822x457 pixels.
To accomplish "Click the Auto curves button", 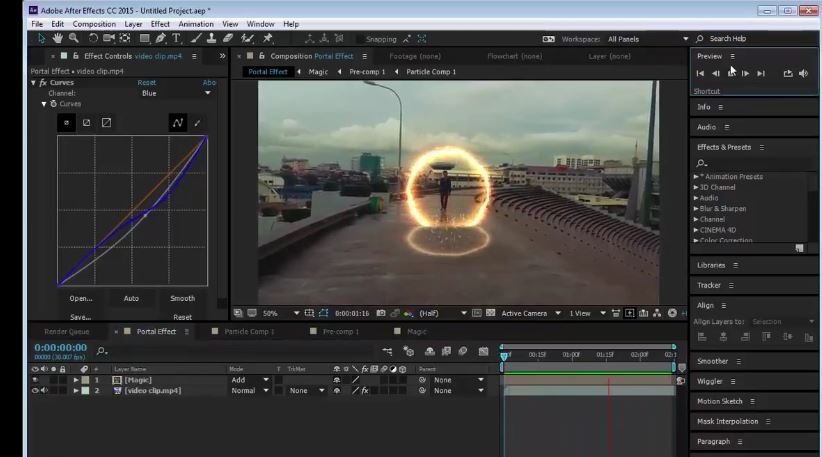I will click(131, 298).
